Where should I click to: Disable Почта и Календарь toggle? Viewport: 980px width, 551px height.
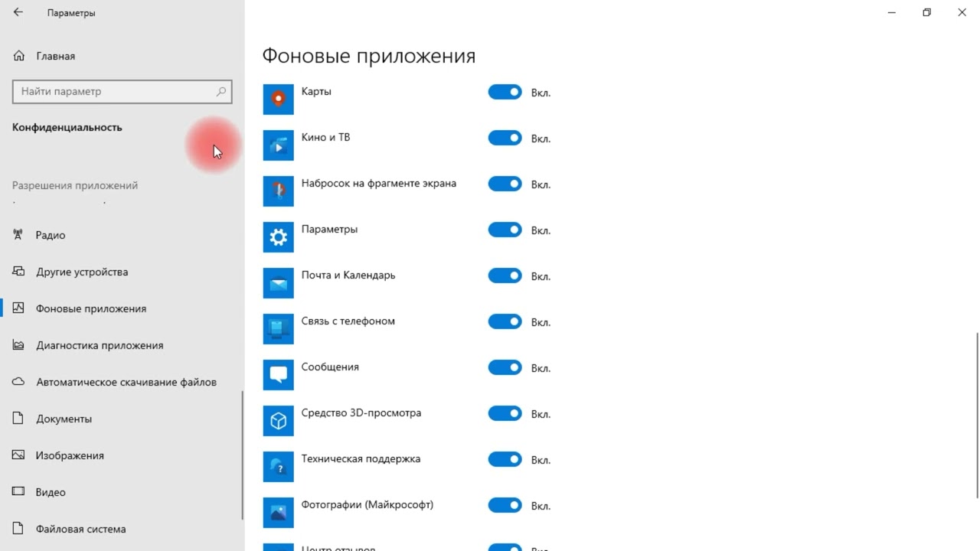505,275
